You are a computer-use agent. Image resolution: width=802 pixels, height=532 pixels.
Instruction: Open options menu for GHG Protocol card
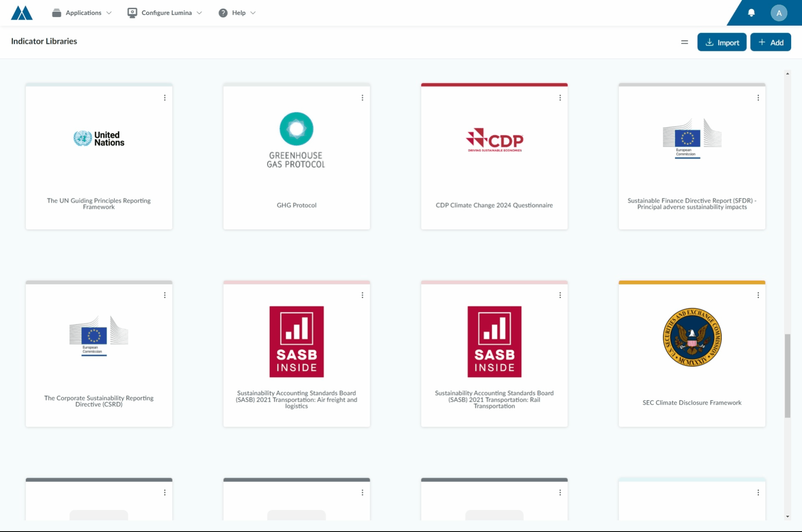[362, 98]
